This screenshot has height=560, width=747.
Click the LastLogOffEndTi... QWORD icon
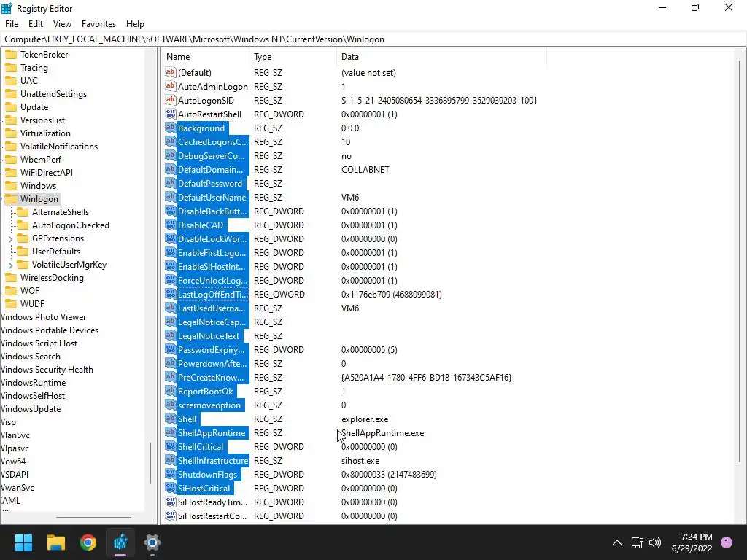coord(171,295)
